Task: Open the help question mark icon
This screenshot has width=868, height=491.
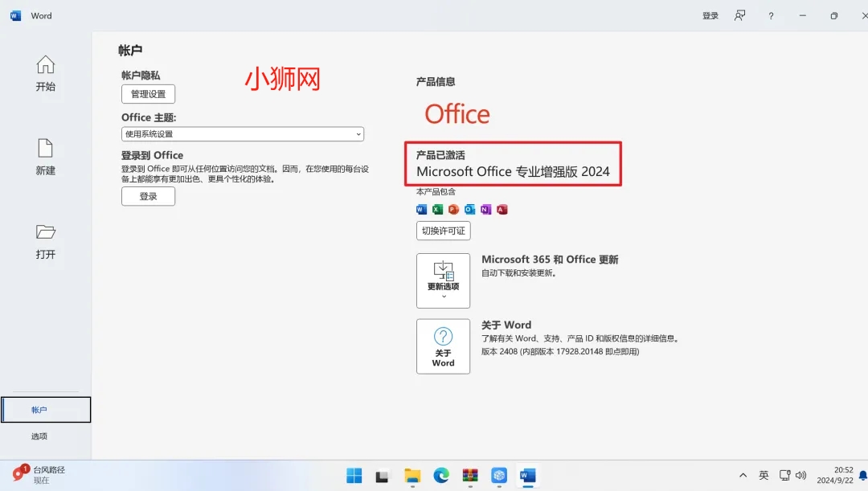Action: pyautogui.click(x=771, y=16)
